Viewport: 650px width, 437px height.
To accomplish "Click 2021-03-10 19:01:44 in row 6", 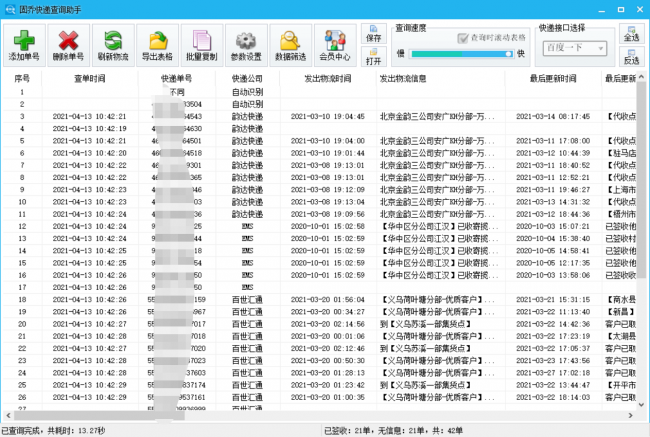I will point(327,153).
